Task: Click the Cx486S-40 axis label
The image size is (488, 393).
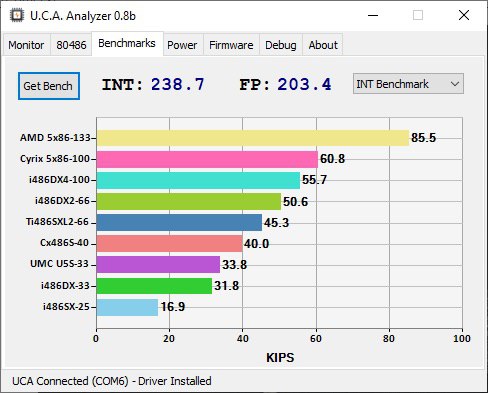Action: pyautogui.click(x=64, y=243)
